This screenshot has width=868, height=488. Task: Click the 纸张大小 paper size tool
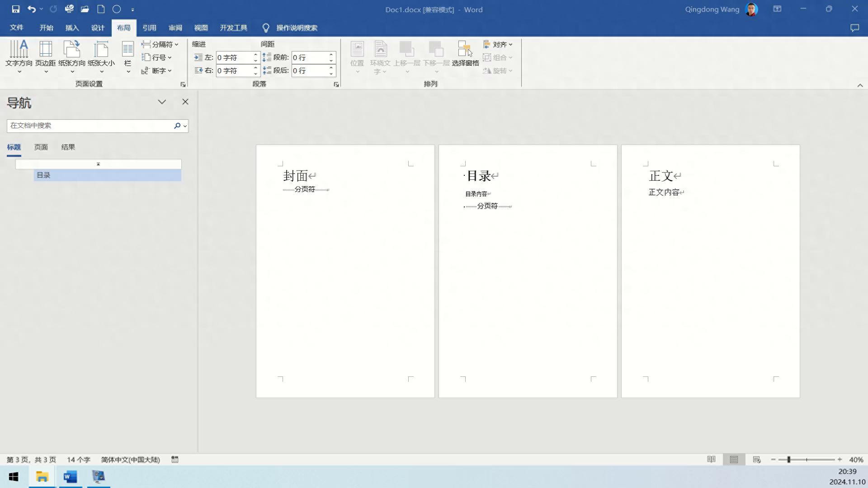coord(101,56)
